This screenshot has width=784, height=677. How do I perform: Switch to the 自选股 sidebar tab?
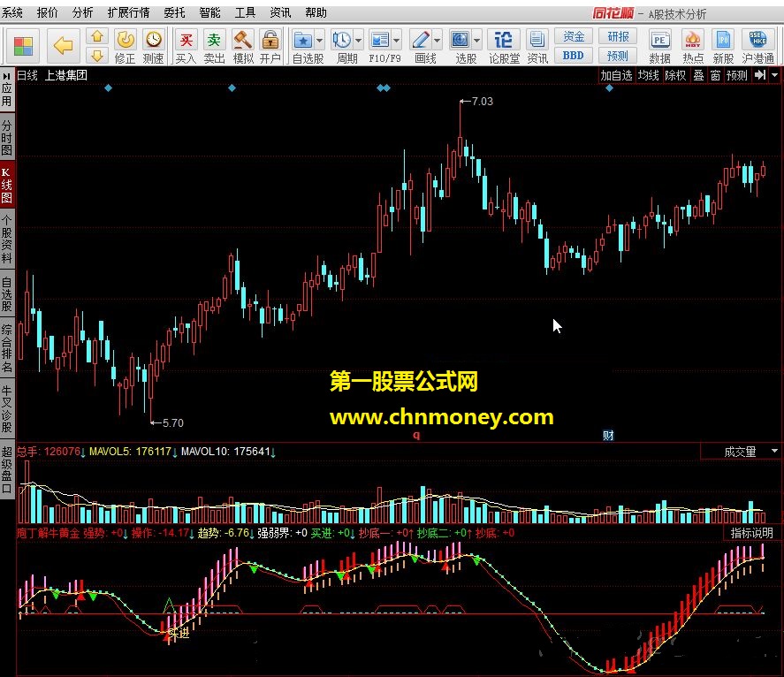point(6,294)
